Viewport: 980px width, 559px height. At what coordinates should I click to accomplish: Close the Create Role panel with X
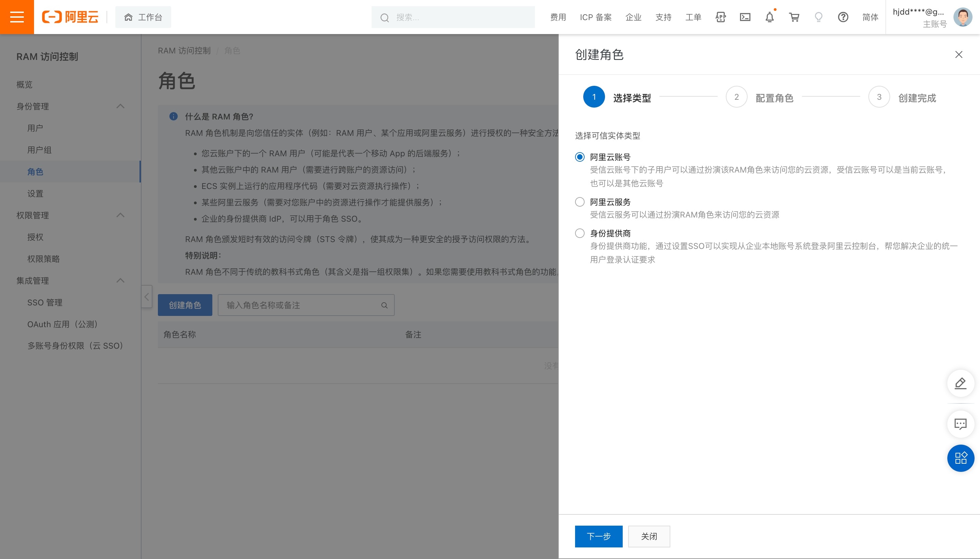tap(959, 54)
